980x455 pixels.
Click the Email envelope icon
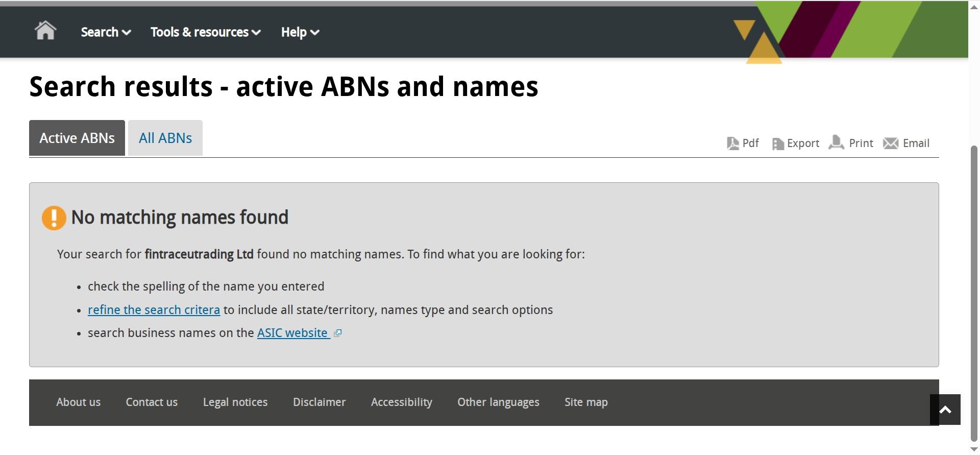[891, 143]
